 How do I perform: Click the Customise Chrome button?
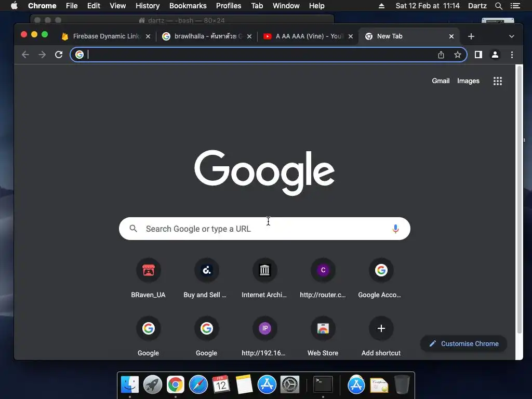(463, 344)
